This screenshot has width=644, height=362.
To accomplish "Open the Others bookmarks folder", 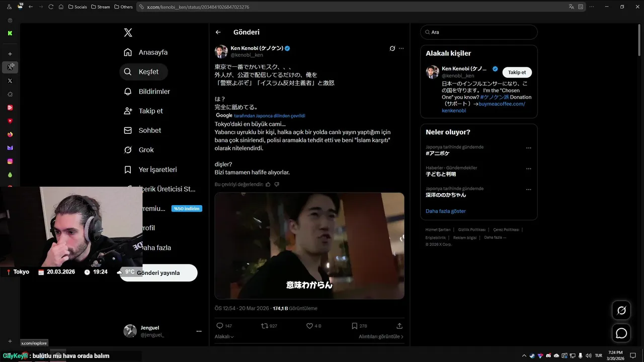I will coord(123,7).
